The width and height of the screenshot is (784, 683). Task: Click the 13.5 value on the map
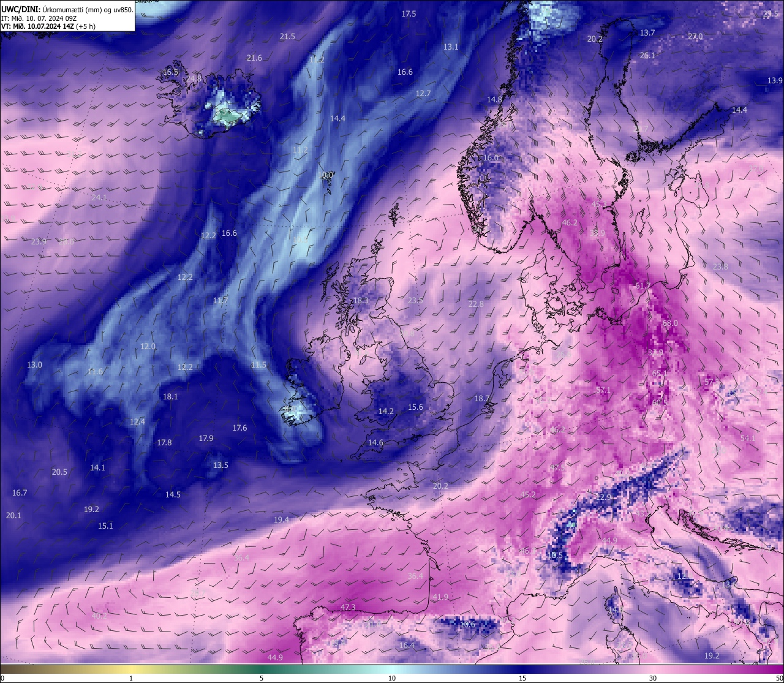coord(221,465)
